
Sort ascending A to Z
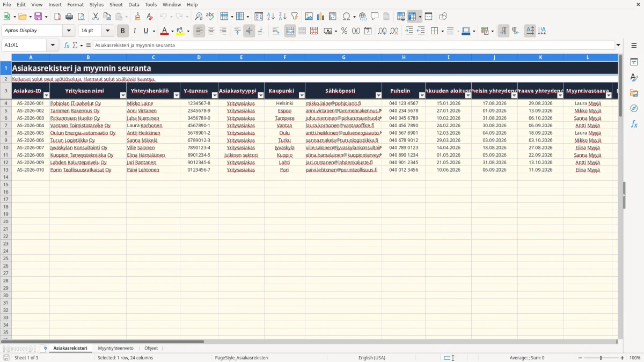point(271,17)
